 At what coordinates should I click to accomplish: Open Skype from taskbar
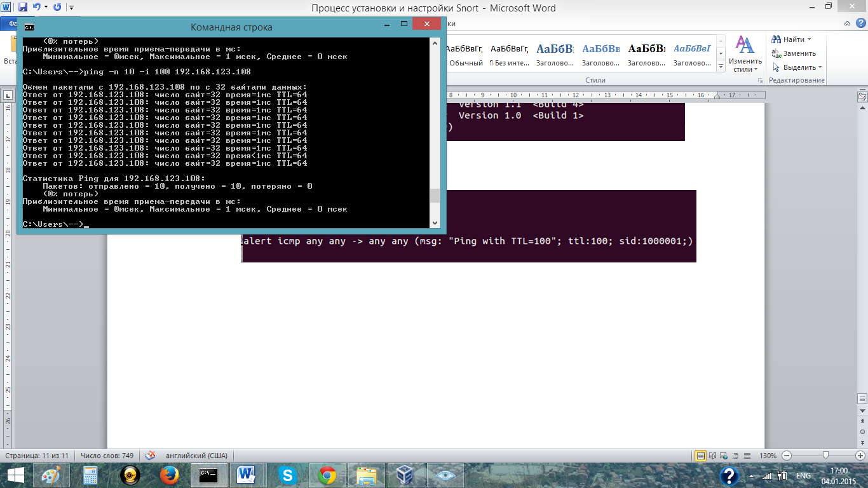tap(288, 475)
